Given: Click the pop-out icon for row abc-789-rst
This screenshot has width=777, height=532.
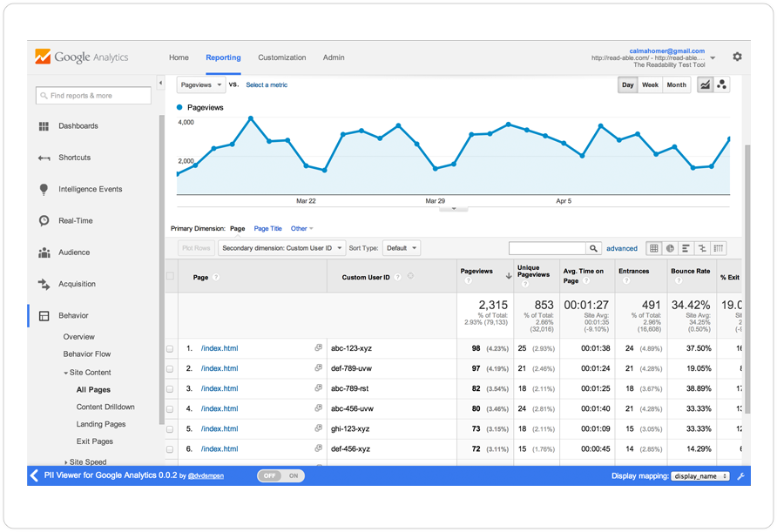Looking at the screenshot, I should [x=319, y=388].
